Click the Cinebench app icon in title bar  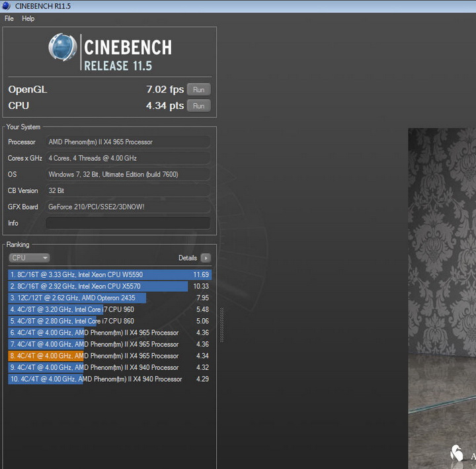pos(6,6)
